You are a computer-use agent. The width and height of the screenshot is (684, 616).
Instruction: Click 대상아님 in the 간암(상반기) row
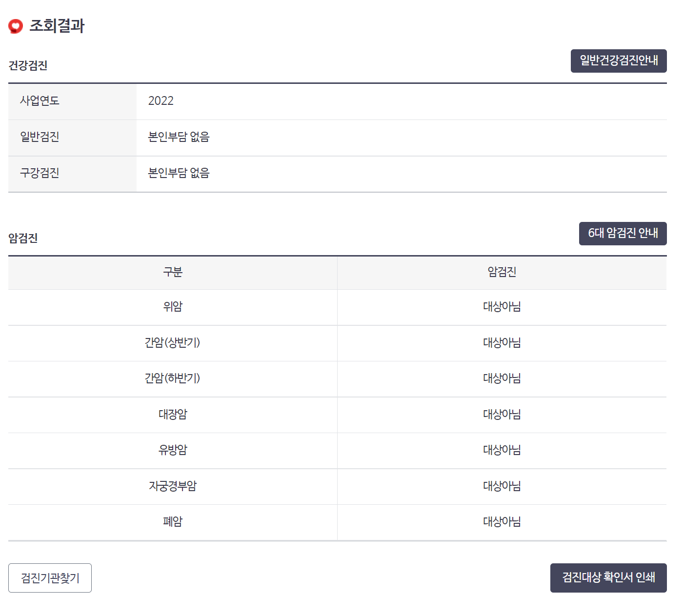(x=502, y=342)
